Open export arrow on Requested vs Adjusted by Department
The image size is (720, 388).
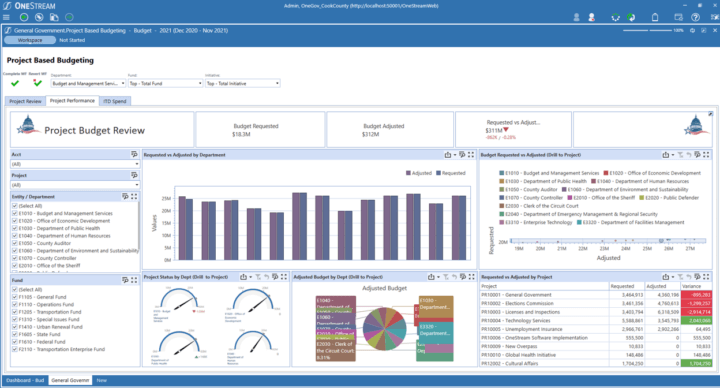(x=455, y=155)
